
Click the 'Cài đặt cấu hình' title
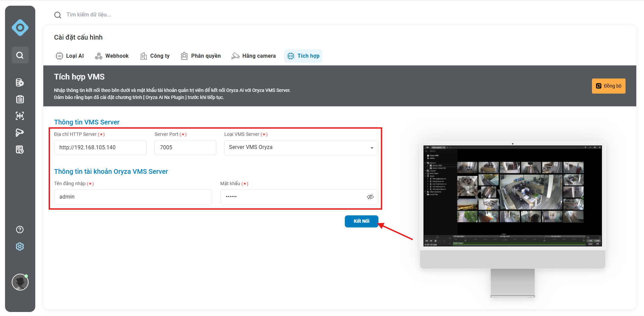click(78, 37)
